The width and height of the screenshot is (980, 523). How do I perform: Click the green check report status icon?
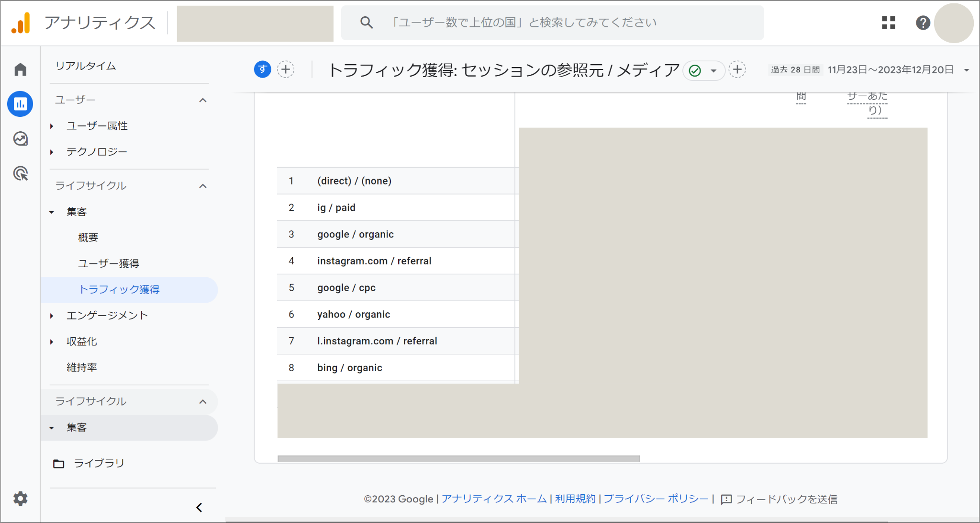point(695,71)
